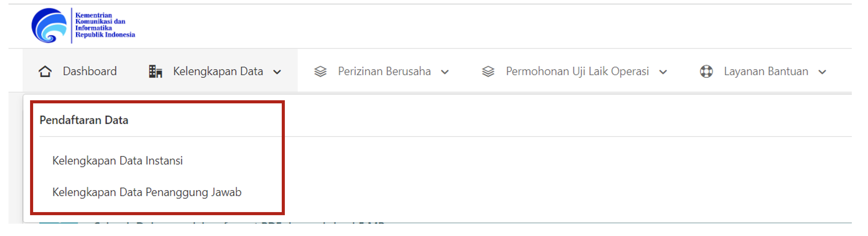868x236 pixels.
Task: Open the Perizinan Berusaha menu label
Action: tap(384, 71)
